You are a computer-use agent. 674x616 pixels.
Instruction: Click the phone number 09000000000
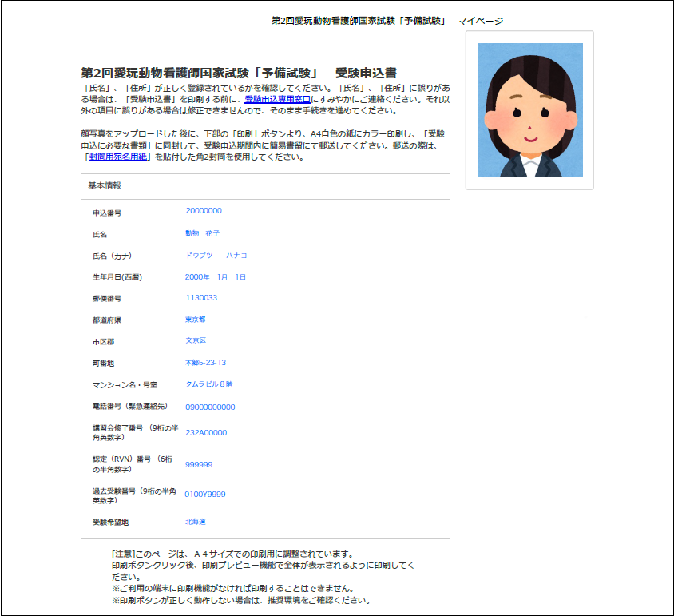click(210, 407)
